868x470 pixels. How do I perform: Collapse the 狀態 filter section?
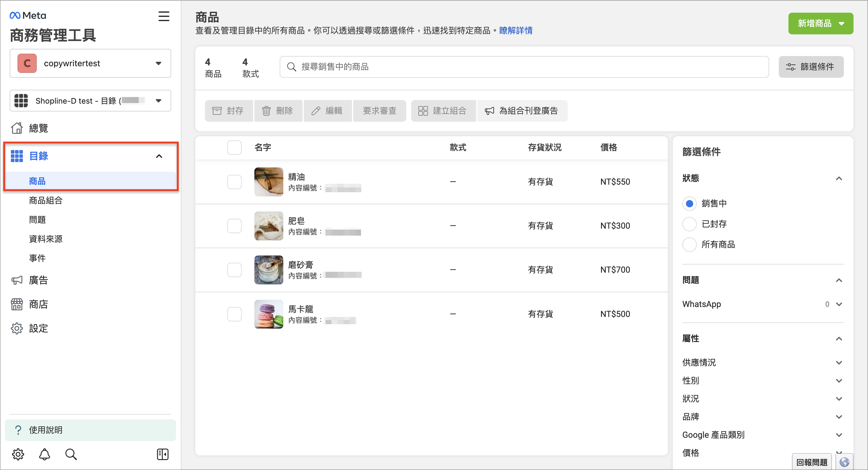coord(839,178)
